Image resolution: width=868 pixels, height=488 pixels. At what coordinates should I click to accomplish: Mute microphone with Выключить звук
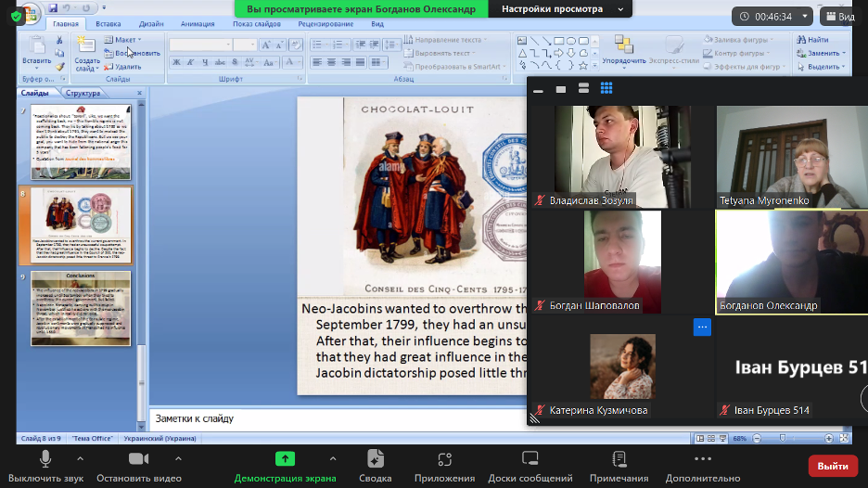click(45, 458)
